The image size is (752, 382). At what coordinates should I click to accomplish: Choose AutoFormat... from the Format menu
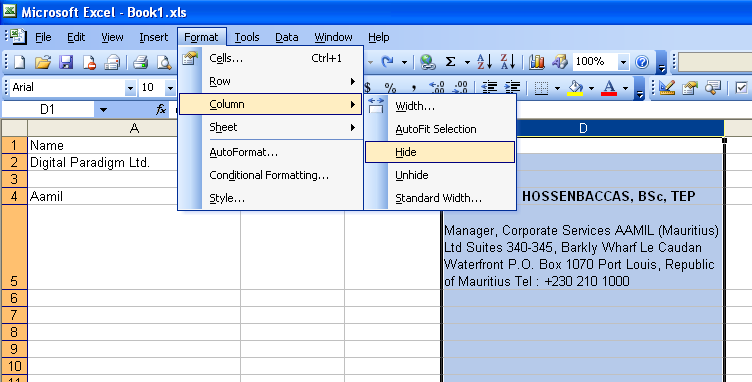tap(271, 152)
